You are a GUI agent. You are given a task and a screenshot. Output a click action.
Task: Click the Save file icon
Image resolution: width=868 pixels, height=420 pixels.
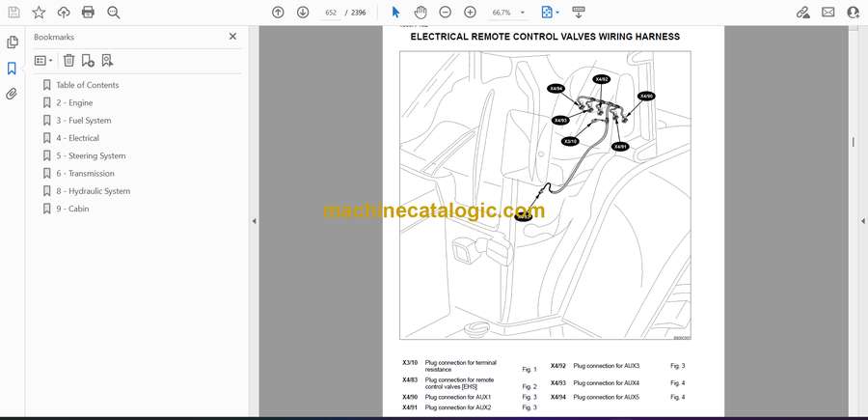14,13
